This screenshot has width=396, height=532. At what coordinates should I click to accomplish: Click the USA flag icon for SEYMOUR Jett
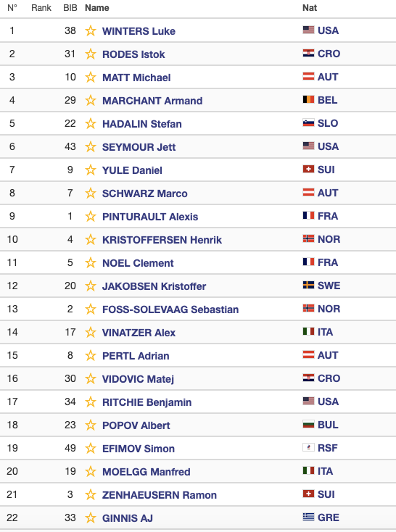click(x=308, y=146)
